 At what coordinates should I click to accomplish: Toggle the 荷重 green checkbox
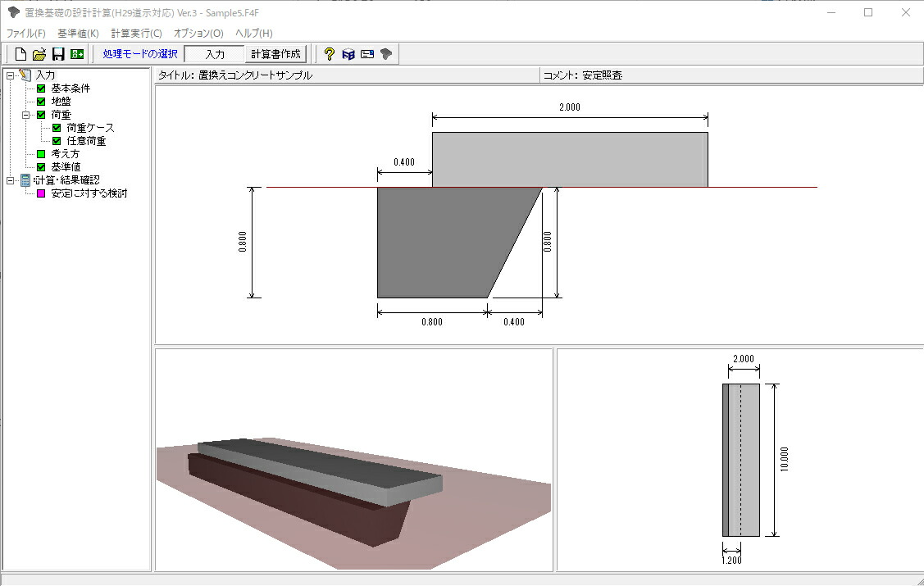click(41, 115)
